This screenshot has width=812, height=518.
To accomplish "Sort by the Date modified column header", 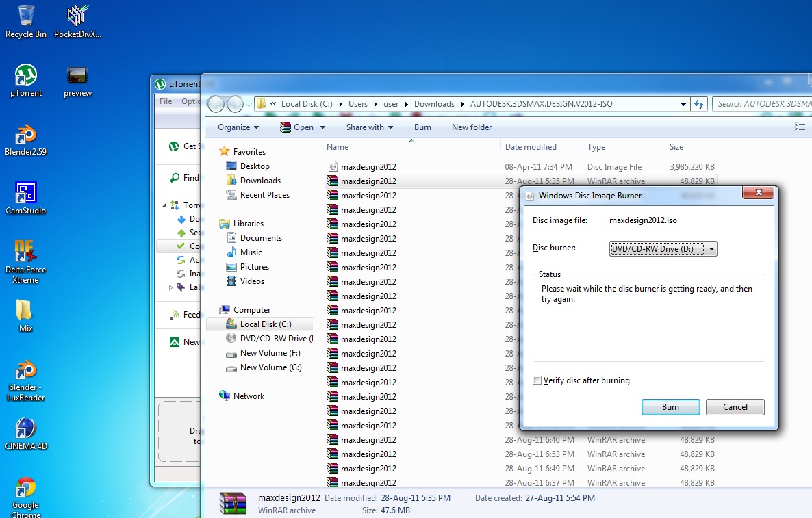I will tap(542, 147).
